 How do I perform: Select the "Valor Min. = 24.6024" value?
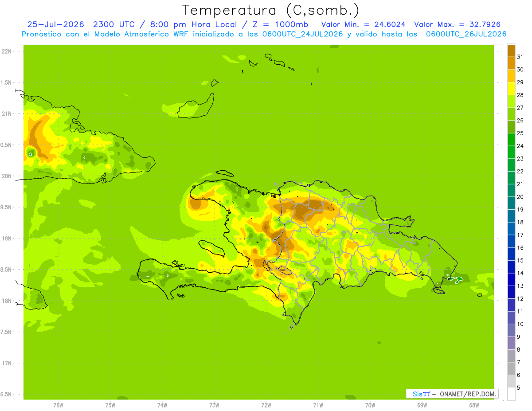[364, 24]
